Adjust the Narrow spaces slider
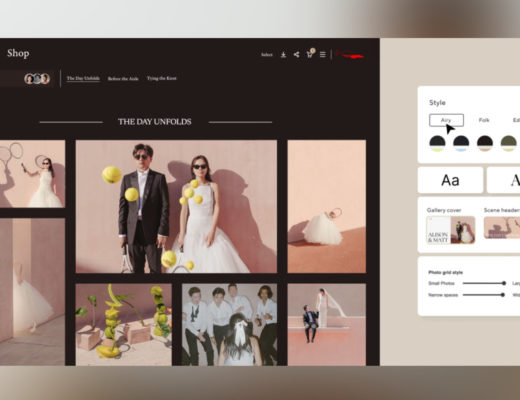This screenshot has height=400, width=520. pyautogui.click(x=484, y=295)
